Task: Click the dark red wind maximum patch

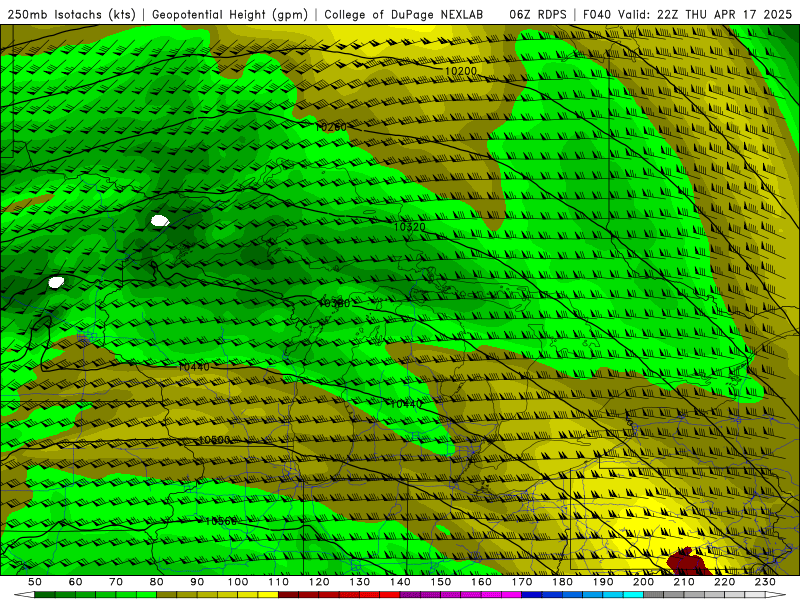Action: click(689, 563)
